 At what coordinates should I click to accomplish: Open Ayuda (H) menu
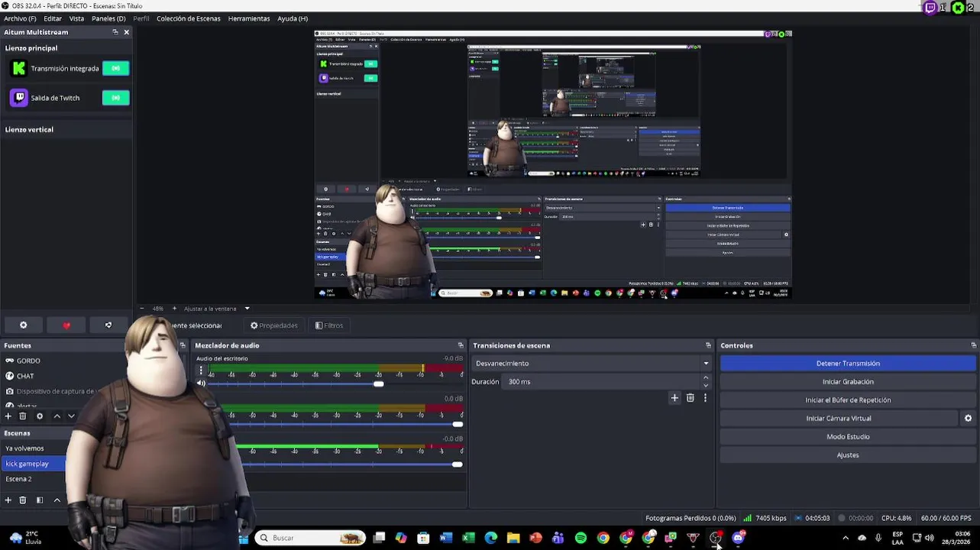click(293, 18)
